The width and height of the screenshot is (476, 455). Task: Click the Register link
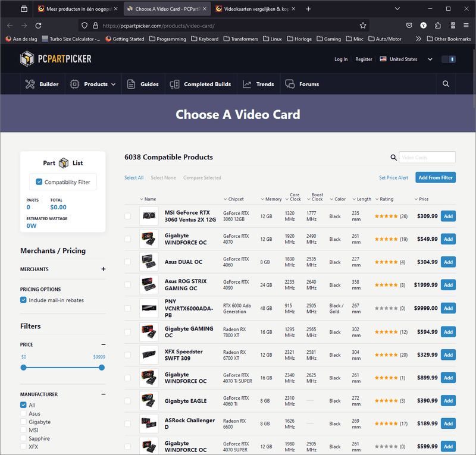(364, 59)
